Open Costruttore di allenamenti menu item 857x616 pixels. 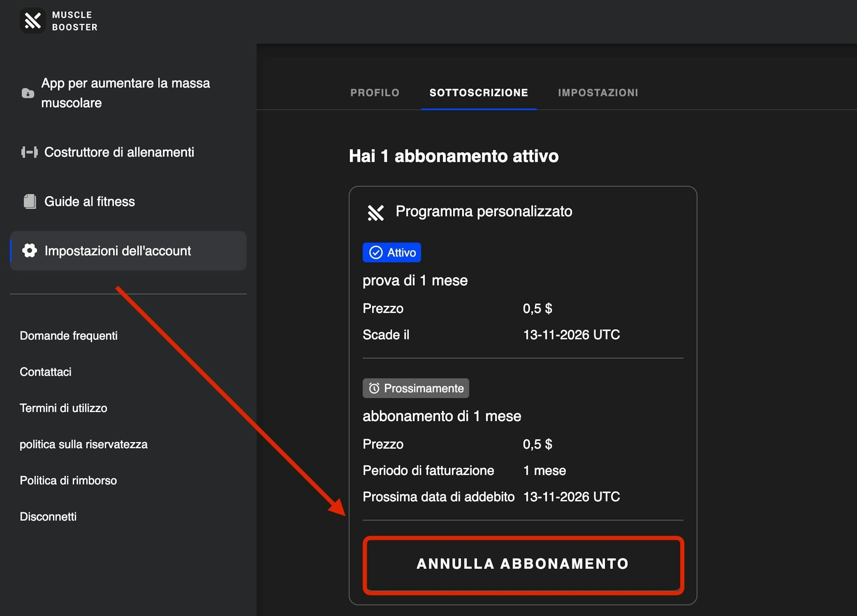tap(119, 152)
